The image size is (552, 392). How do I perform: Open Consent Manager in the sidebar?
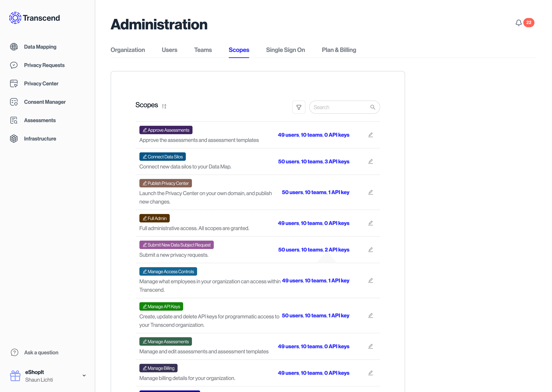point(45,102)
